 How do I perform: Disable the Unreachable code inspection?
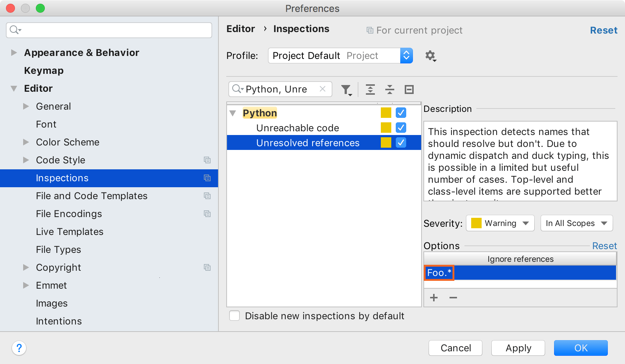point(400,128)
